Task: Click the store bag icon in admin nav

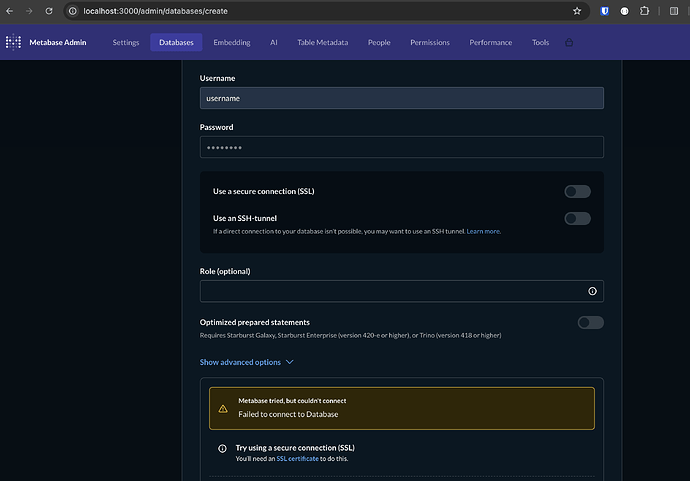Action: tap(569, 42)
